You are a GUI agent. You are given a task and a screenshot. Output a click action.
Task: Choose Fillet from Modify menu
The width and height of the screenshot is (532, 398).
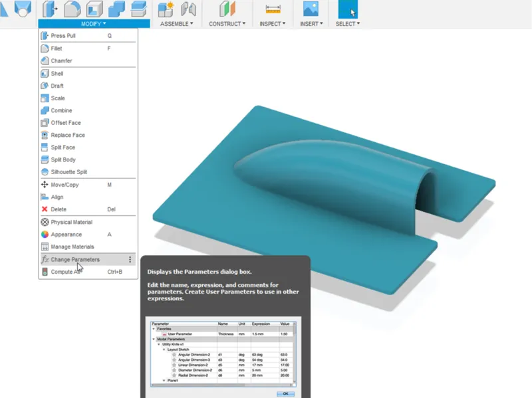click(x=88, y=49)
